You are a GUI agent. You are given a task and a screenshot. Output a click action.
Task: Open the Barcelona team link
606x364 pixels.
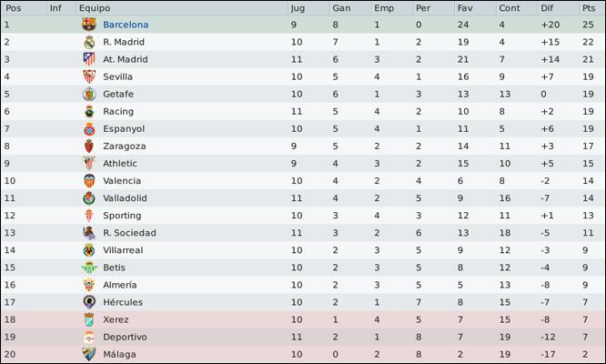point(126,25)
